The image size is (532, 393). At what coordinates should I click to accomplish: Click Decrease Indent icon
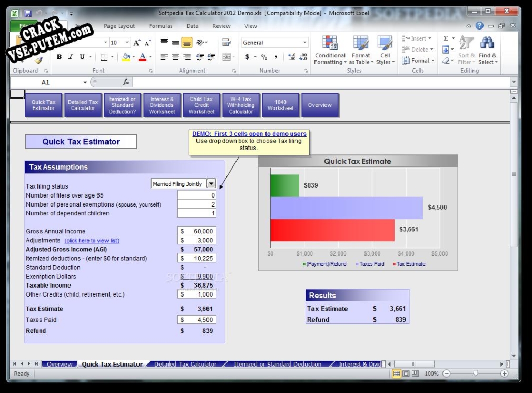200,57
